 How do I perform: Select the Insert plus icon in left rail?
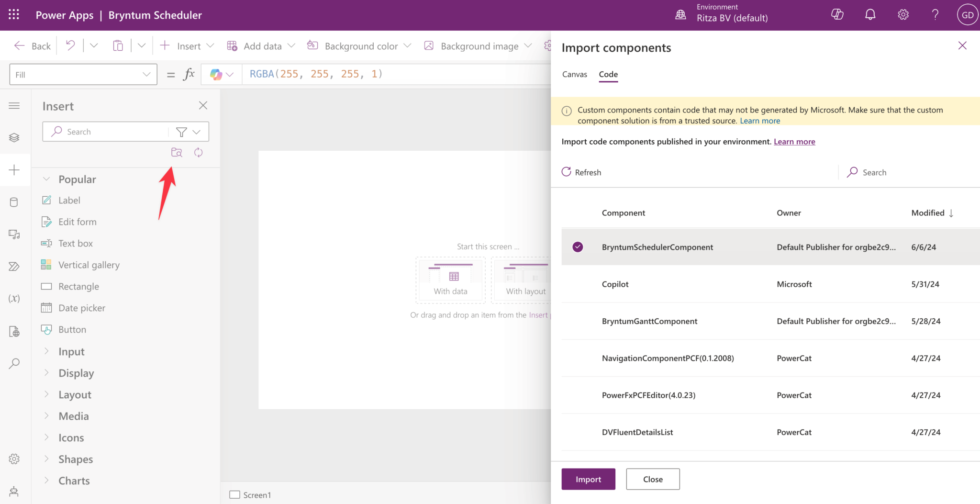[x=14, y=170]
